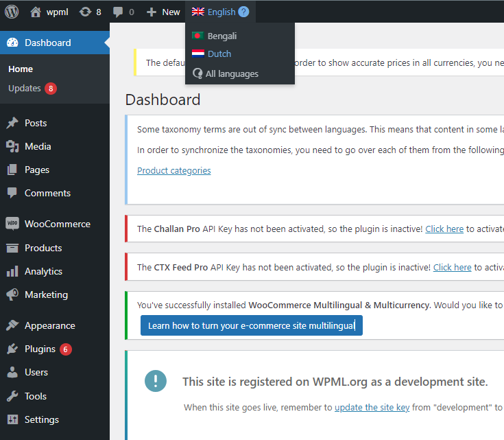The image size is (504, 440).
Task: Open the Appearance menu label
Action: pyautogui.click(x=50, y=325)
